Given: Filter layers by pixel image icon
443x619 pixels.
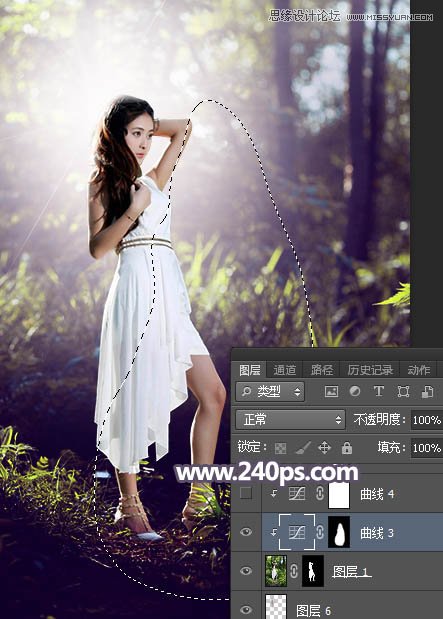Looking at the screenshot, I should [331, 392].
